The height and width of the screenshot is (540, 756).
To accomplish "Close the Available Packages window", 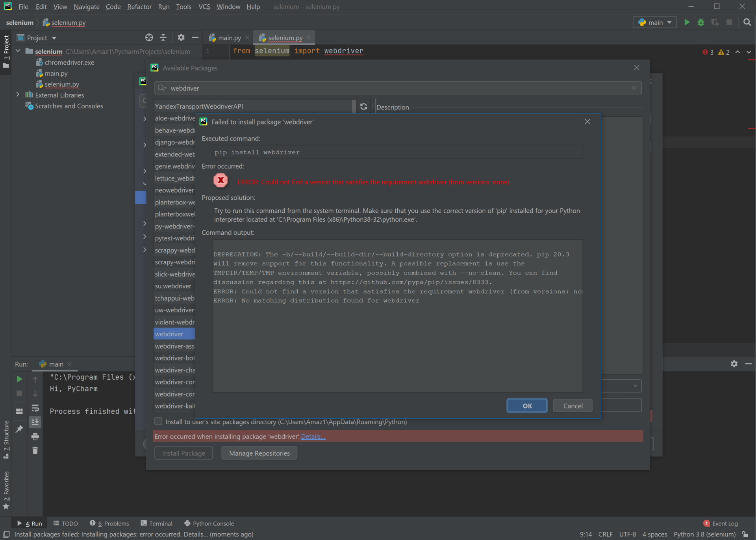I will (637, 68).
